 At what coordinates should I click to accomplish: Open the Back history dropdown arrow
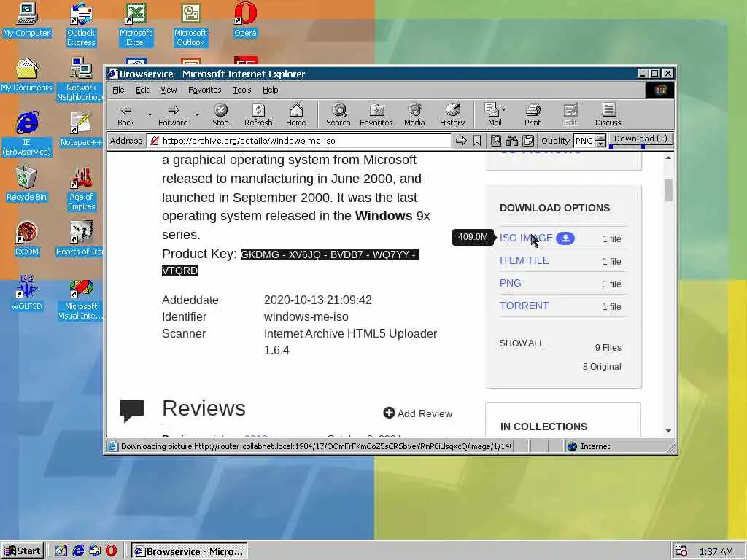pos(149,114)
